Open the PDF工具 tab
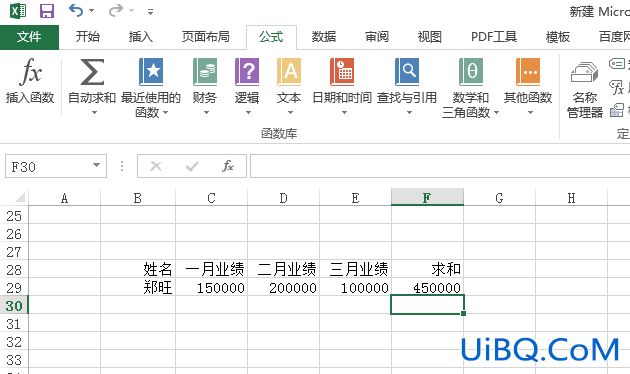The height and width of the screenshot is (374, 630). 494,37
